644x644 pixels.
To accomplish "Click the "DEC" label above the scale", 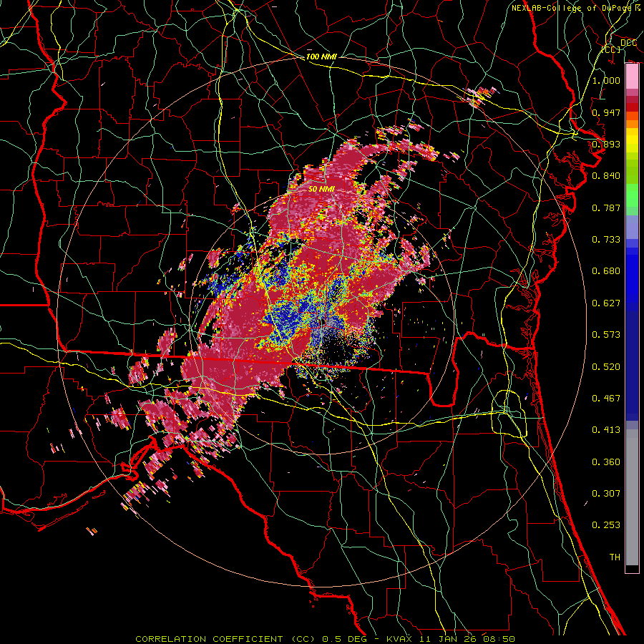I will click(628, 43).
